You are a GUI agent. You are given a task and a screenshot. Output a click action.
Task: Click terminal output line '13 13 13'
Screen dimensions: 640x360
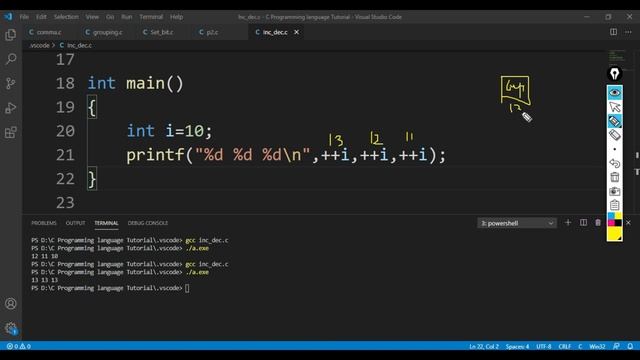coord(44,280)
